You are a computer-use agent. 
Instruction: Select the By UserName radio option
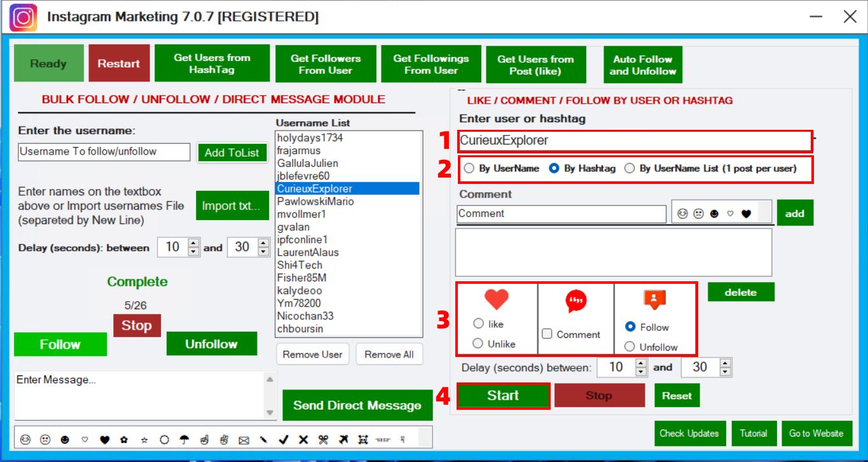(469, 169)
